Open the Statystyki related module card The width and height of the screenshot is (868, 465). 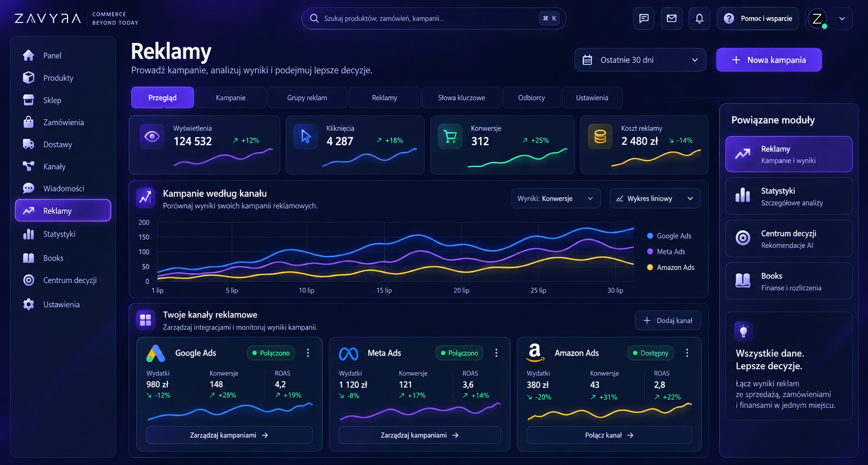[789, 197]
